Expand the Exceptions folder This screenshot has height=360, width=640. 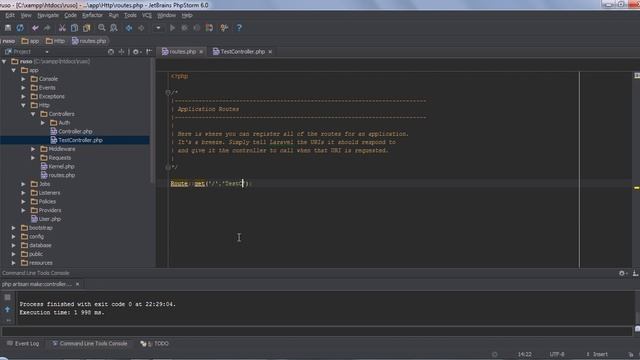coord(24,96)
